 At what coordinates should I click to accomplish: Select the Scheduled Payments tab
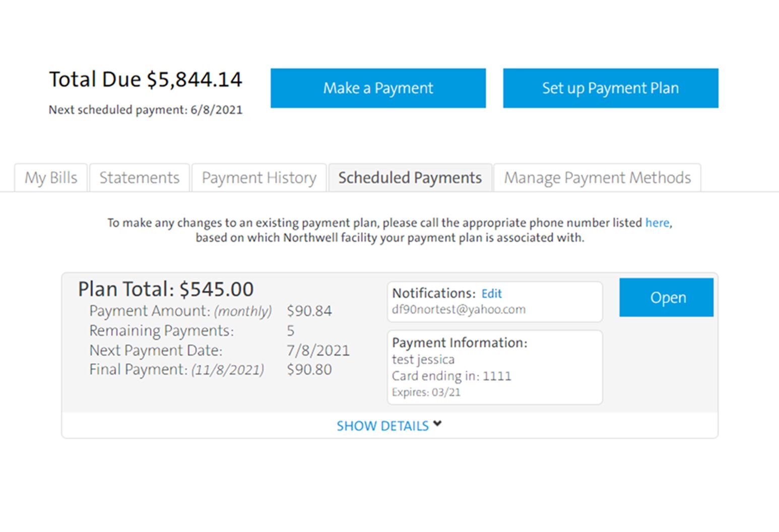410,178
